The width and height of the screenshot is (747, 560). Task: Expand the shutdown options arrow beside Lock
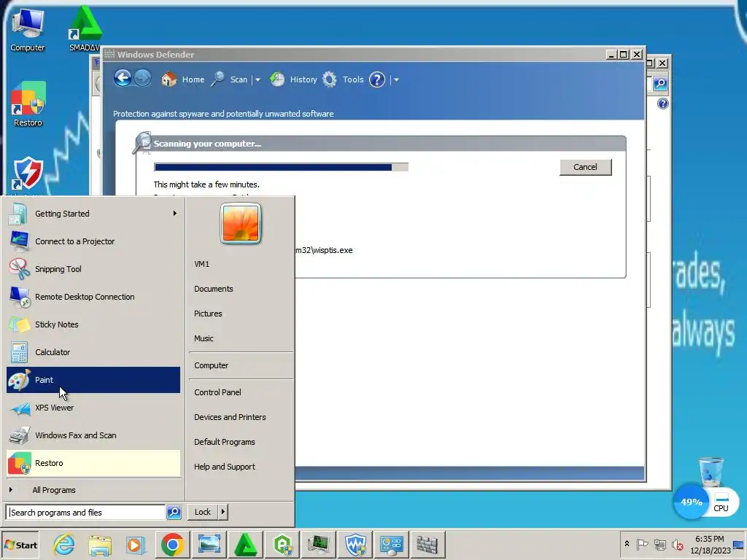tap(223, 512)
